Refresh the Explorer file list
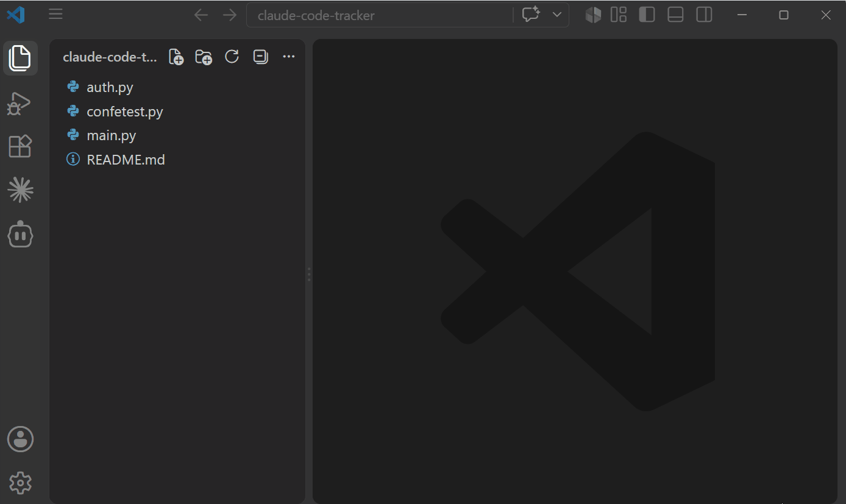Image resolution: width=846 pixels, height=504 pixels. (x=232, y=57)
